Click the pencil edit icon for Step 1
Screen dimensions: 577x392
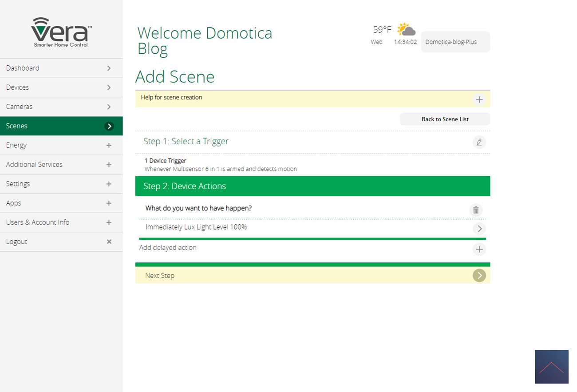tap(479, 142)
